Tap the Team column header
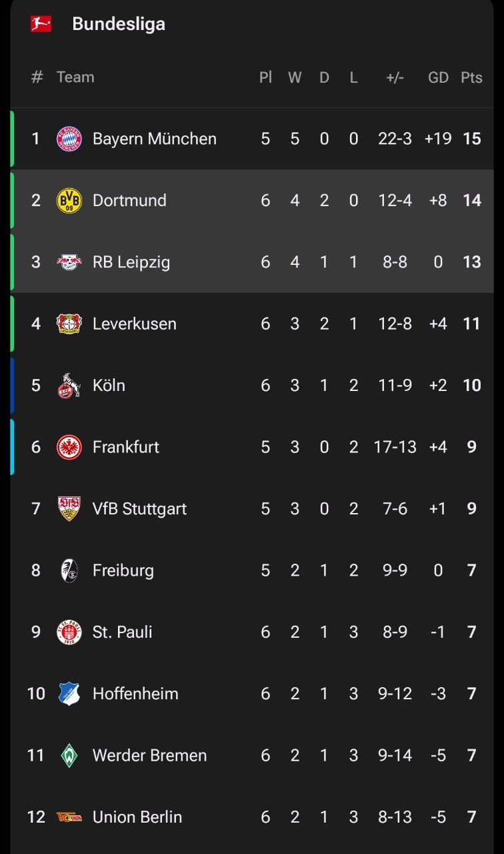Image resolution: width=504 pixels, height=854 pixels. [x=75, y=77]
